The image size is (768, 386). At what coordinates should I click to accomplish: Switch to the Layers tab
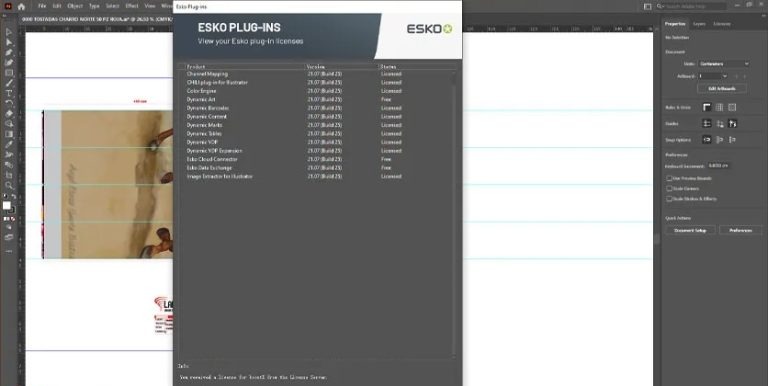pos(699,24)
